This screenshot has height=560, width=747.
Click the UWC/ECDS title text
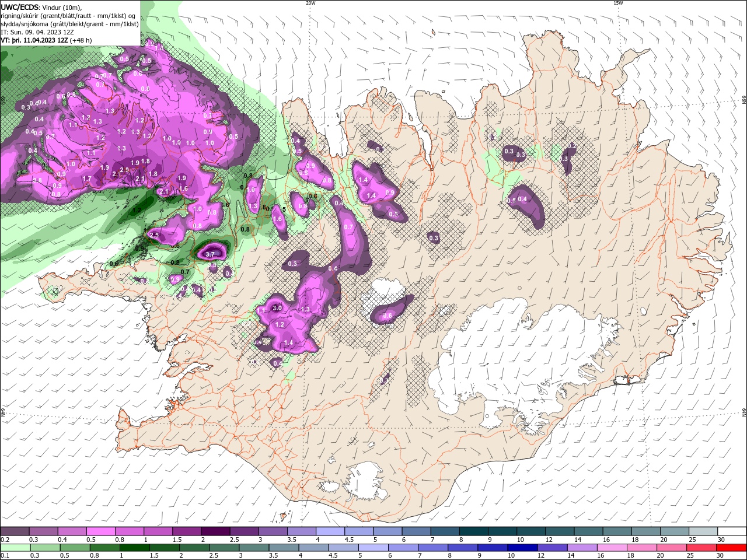point(20,7)
